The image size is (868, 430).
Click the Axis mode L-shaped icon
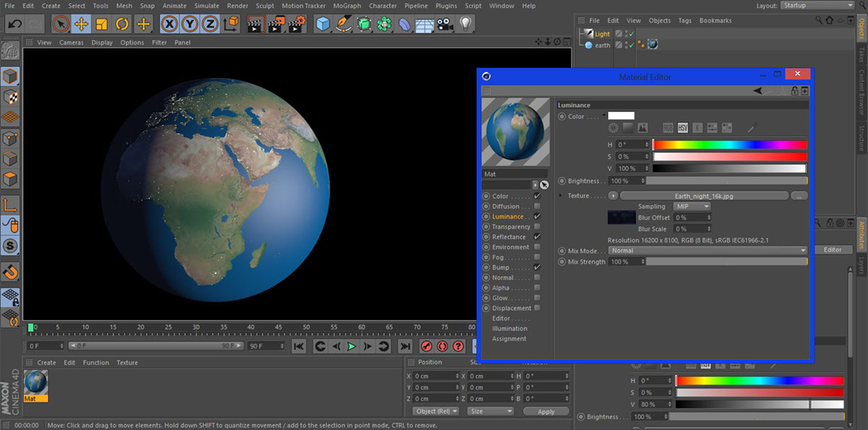pos(10,206)
